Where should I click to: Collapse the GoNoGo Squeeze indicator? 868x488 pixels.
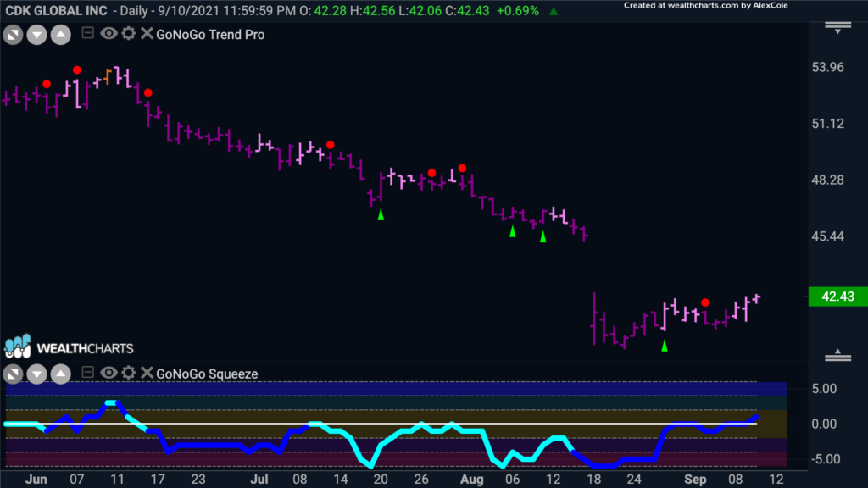(87, 373)
